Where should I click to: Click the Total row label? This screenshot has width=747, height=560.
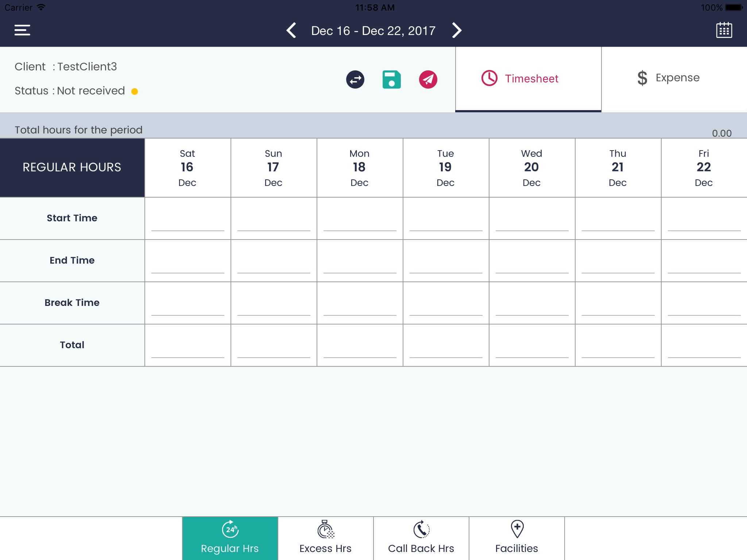tap(72, 345)
